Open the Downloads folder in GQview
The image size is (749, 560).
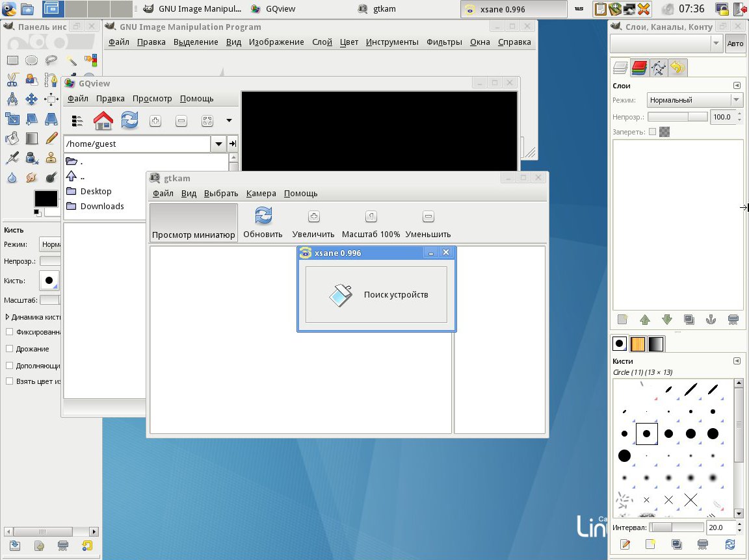101,207
